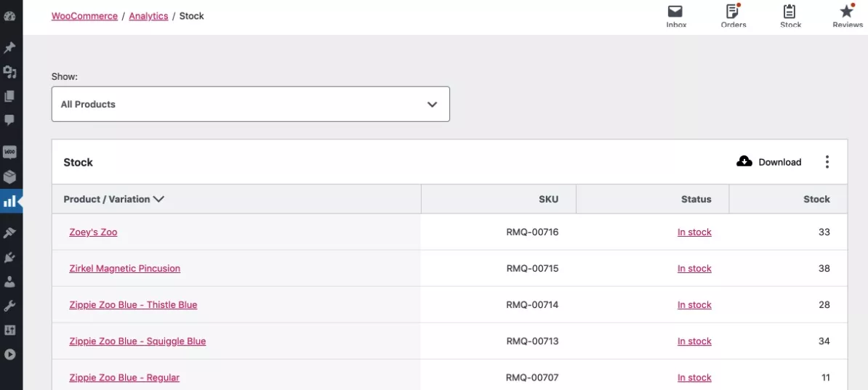Select SKU cell RMQ-00715
Viewport: 868px width, 390px height.
533,269
